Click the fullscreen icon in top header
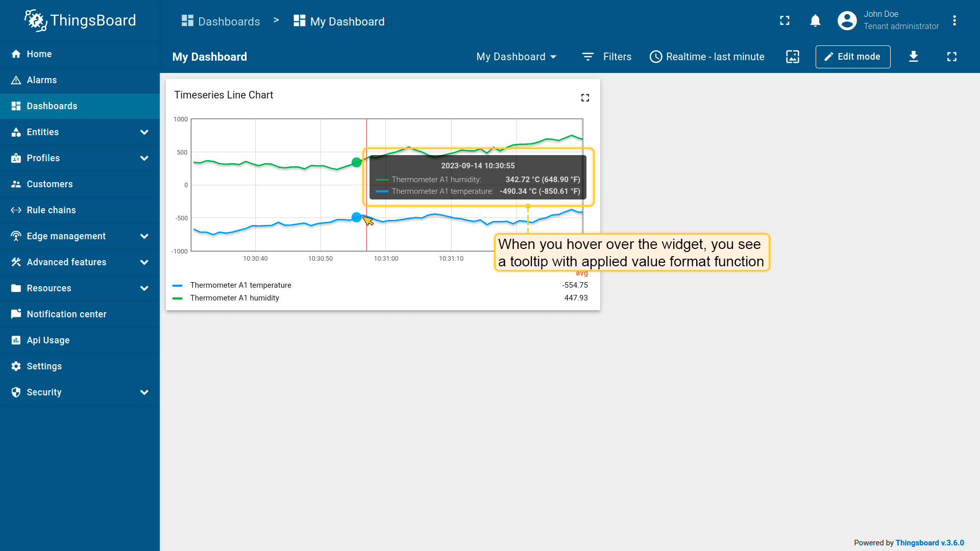 pos(785,20)
